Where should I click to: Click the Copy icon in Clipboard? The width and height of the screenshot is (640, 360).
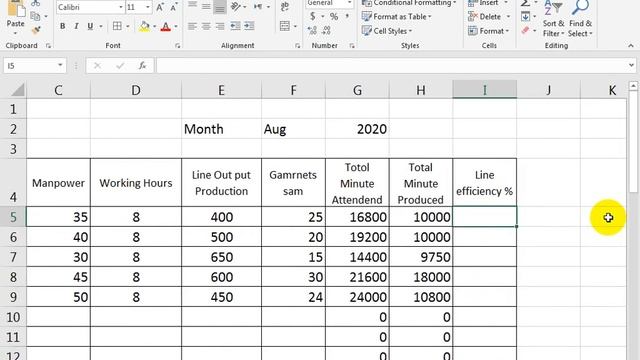pos(36,17)
